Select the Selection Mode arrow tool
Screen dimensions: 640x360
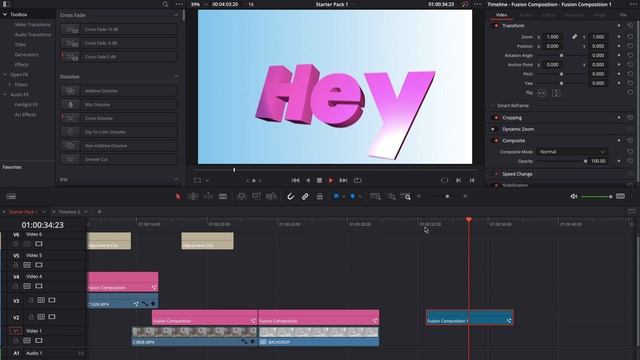pos(178,196)
